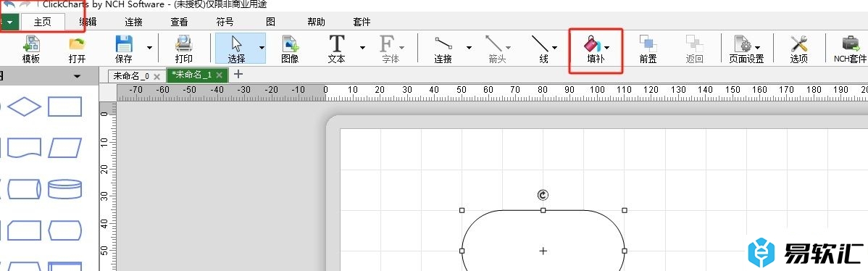Open the 选项 options tool
Image resolution: width=868 pixels, height=271 pixels.
click(798, 49)
